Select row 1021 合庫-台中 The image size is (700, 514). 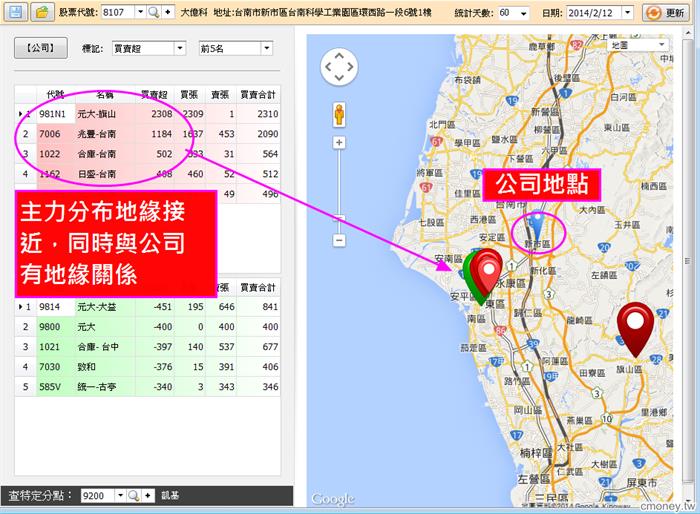(x=147, y=347)
